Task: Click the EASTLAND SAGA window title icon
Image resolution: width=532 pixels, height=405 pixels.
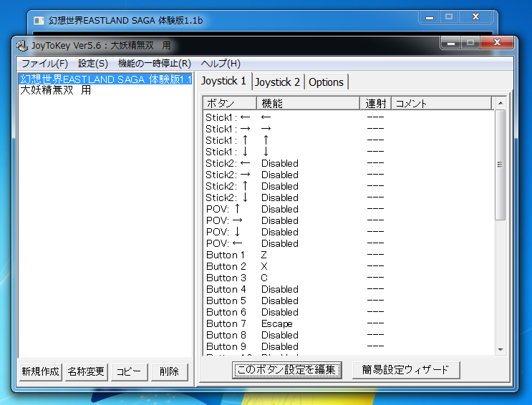Action: pos(39,21)
